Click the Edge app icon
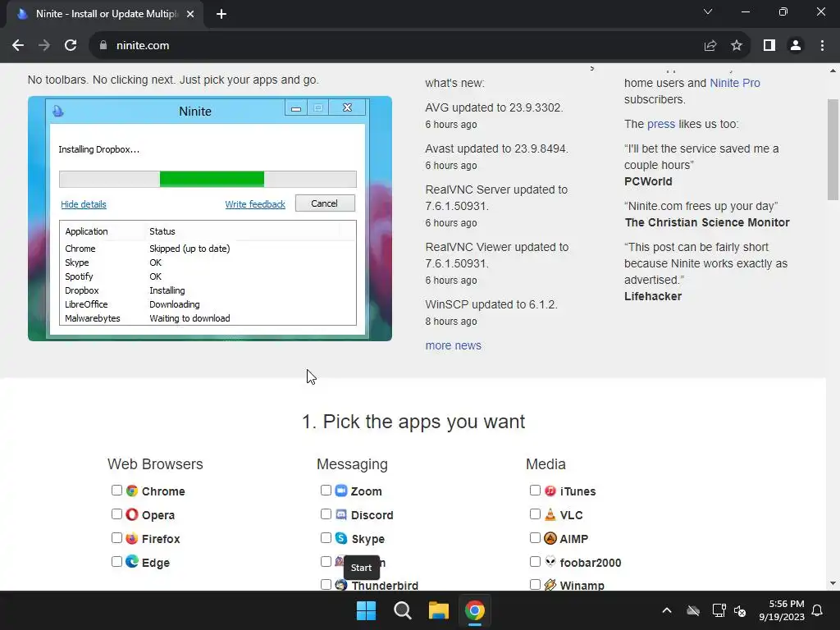This screenshot has height=630, width=840. (x=132, y=562)
